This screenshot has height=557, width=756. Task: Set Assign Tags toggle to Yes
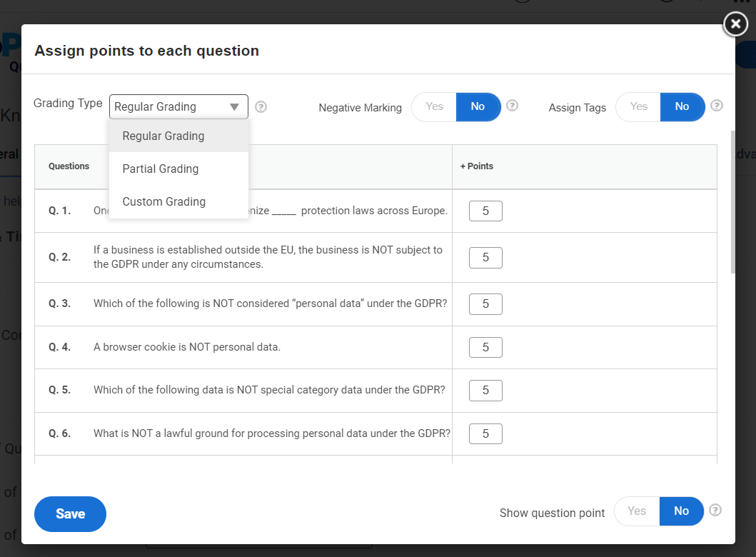click(x=638, y=107)
